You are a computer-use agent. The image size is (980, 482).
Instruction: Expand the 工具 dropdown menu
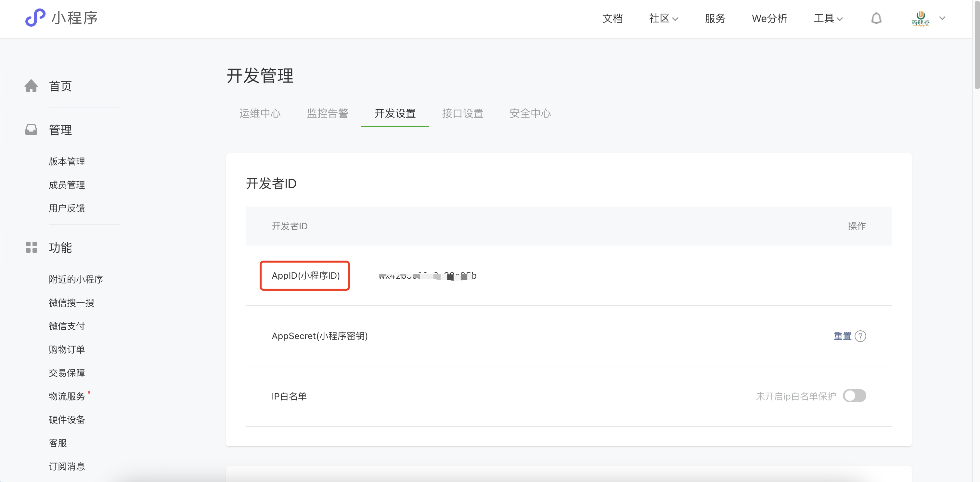point(828,18)
